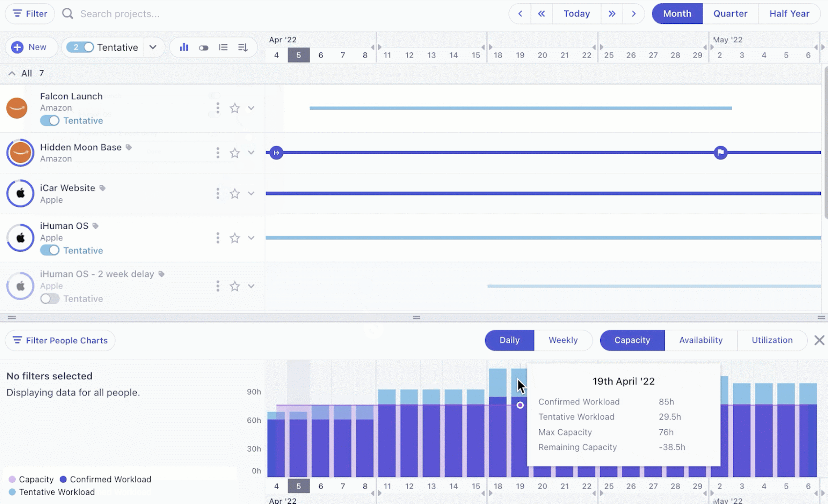The height and width of the screenshot is (504, 828).
Task: Open the Tentative dropdown arrow in toolbar
Action: (x=153, y=47)
